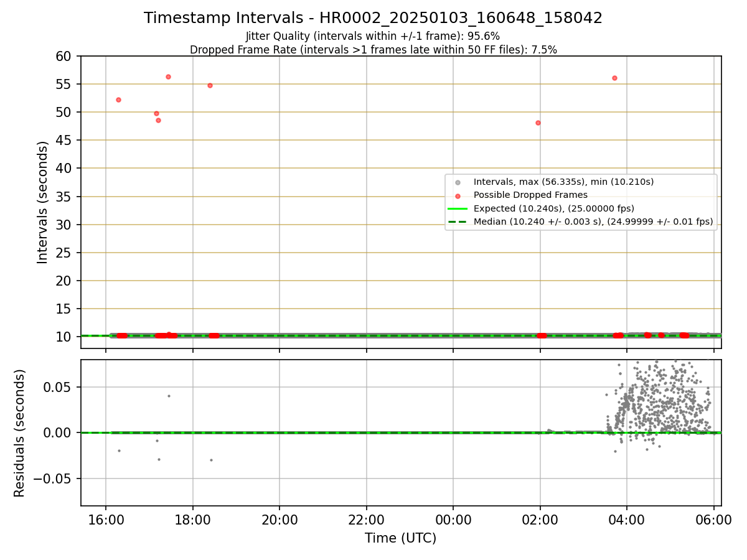Click the red point near 48 seconds just before 02:00
This screenshot has height=560, width=747.
coord(538,123)
